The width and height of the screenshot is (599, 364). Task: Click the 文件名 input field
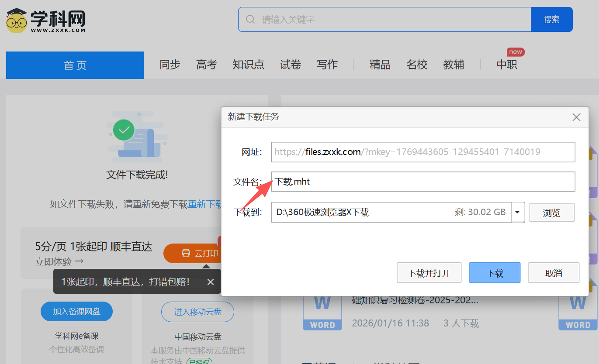tap(423, 182)
